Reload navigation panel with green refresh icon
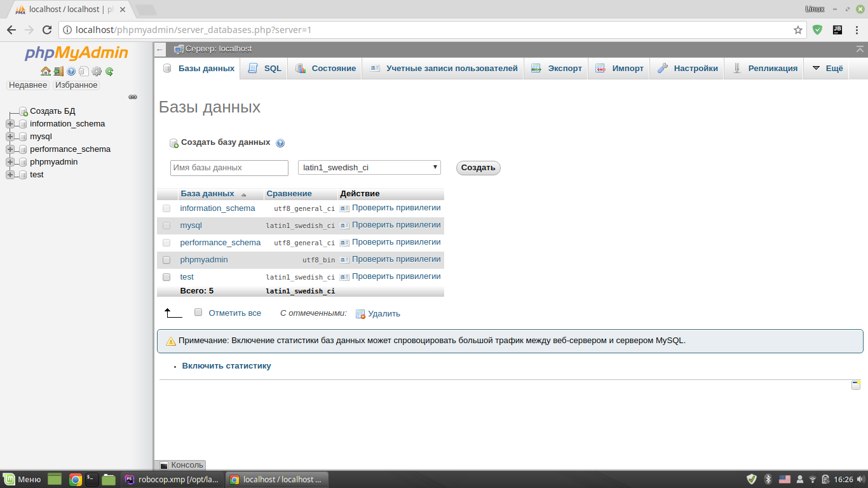The image size is (868, 488). [x=109, y=71]
